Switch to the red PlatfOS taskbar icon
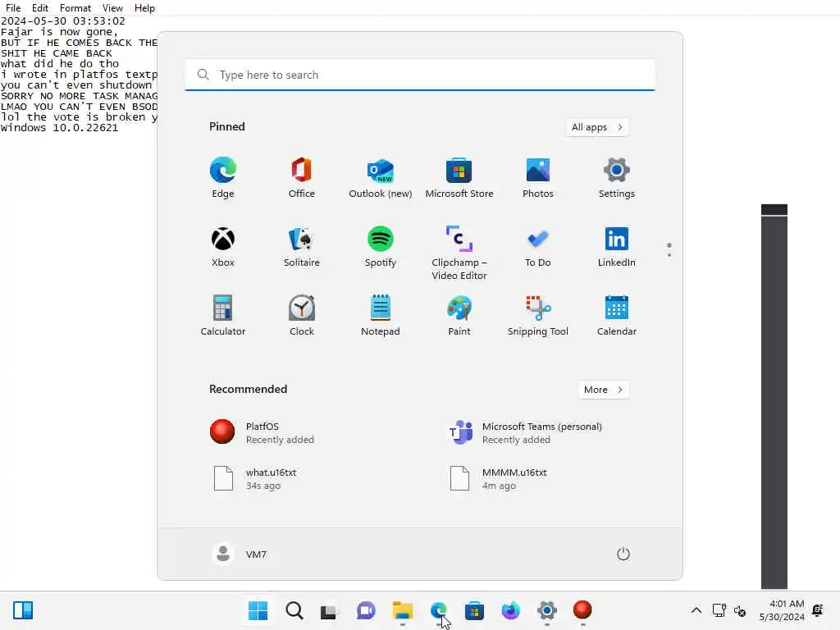The width and height of the screenshot is (840, 630). click(x=582, y=610)
